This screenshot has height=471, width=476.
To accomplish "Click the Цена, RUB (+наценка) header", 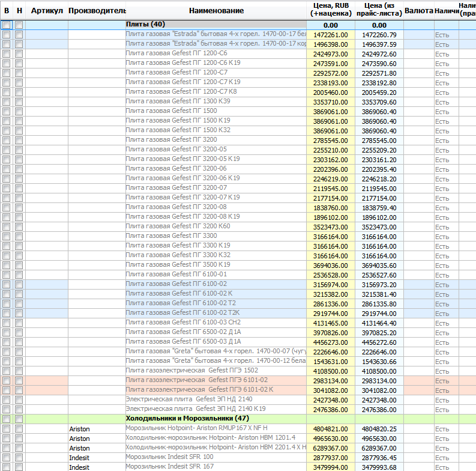I will coord(331,10).
